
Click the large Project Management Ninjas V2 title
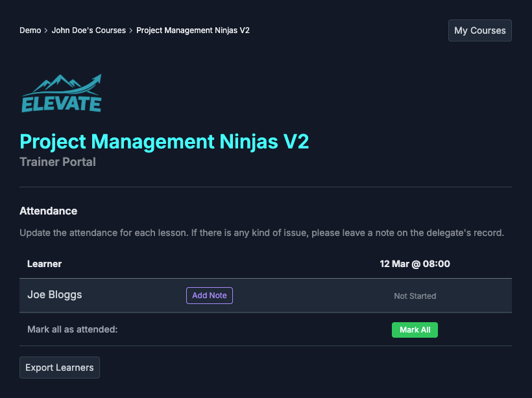pos(164,141)
